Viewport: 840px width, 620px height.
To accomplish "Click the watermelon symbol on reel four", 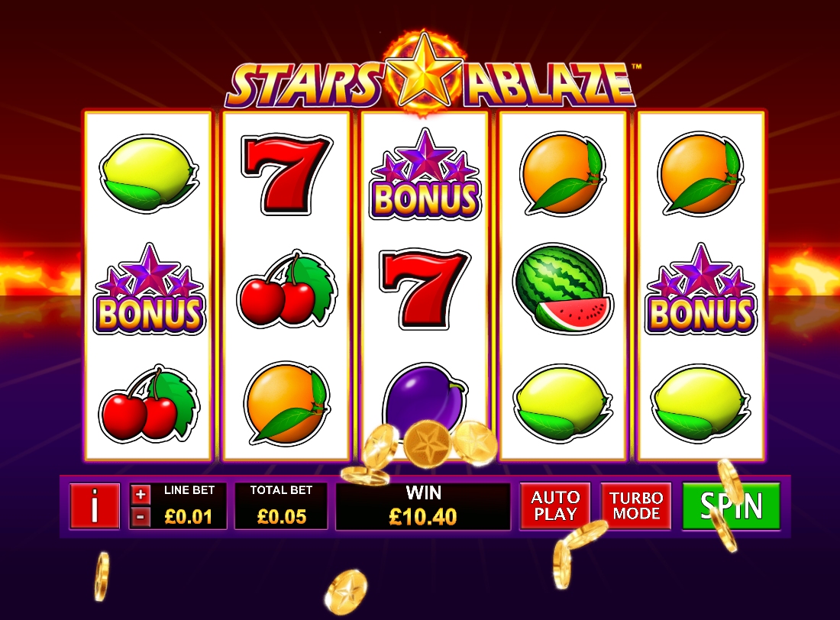I will (563, 288).
